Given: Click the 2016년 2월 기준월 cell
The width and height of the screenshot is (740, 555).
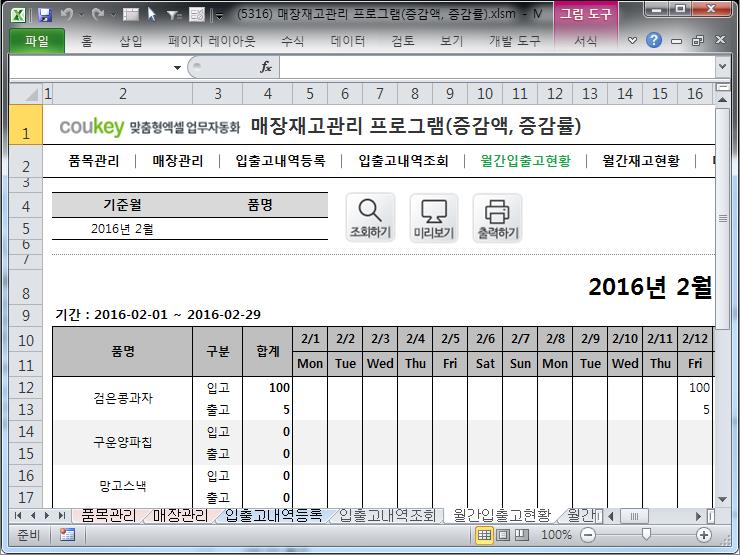Looking at the screenshot, I should pos(122,229).
